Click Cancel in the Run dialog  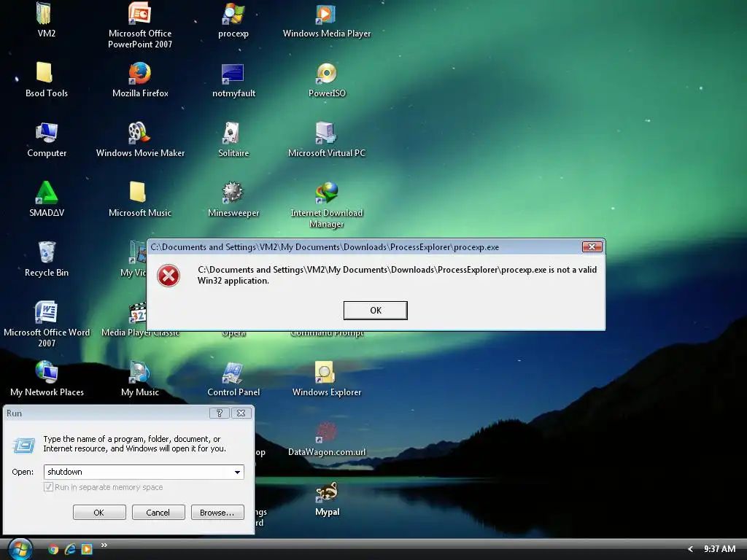point(158,513)
